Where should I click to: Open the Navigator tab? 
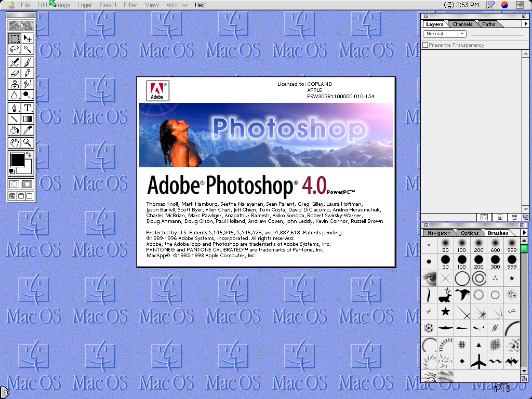click(x=438, y=233)
